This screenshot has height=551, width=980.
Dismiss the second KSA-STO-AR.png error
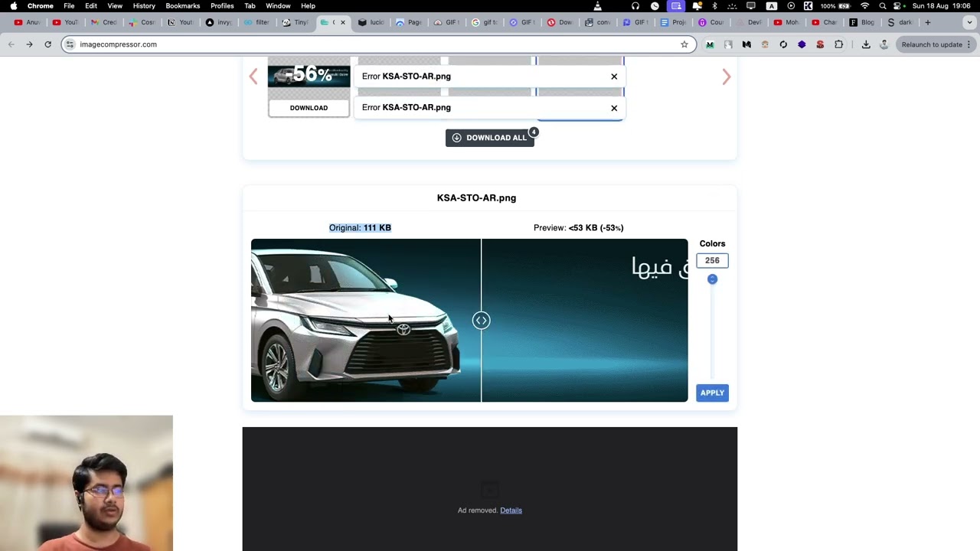click(x=614, y=108)
